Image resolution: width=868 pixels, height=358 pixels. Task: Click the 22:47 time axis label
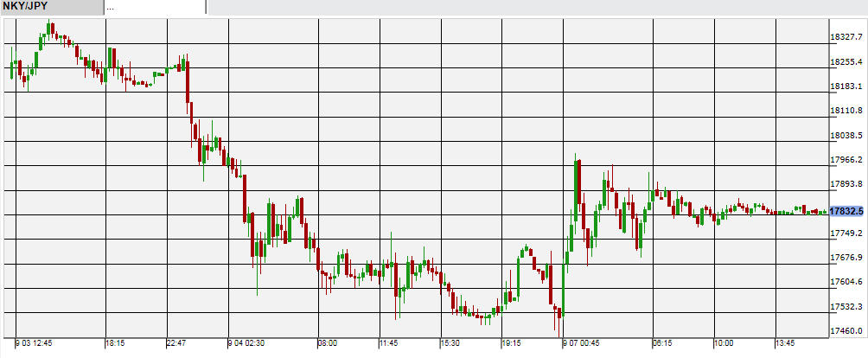[x=176, y=343]
